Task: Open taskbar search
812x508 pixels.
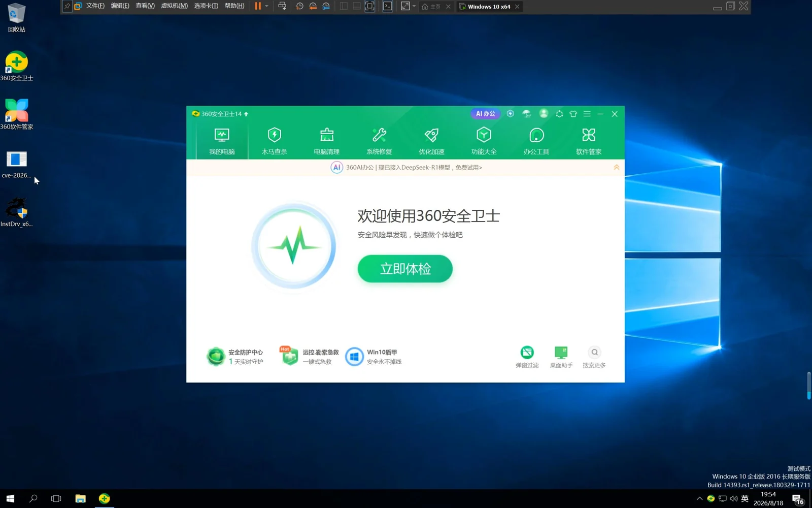Action: [33, 499]
